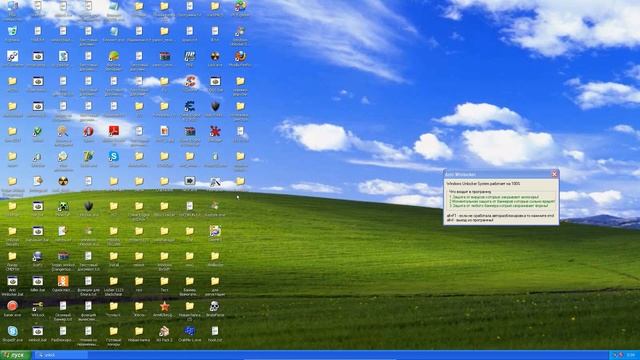
Task: Open the My Computer icon
Action: tap(12, 6)
